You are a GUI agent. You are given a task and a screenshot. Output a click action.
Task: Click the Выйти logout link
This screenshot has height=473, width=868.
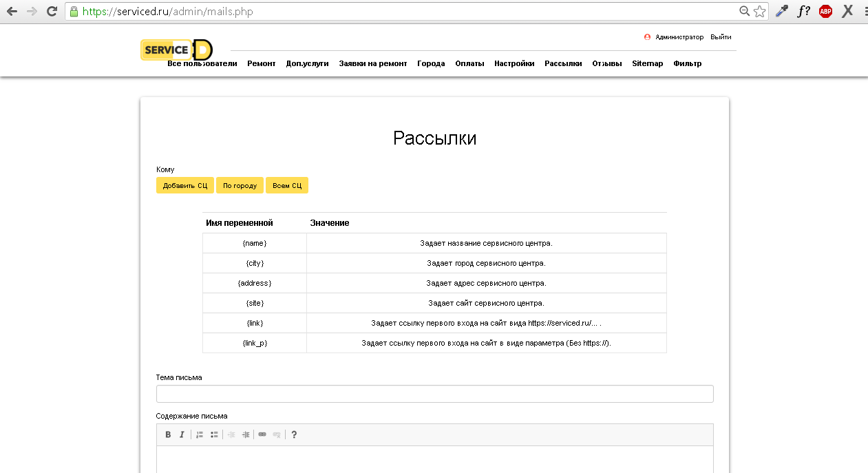tap(721, 37)
